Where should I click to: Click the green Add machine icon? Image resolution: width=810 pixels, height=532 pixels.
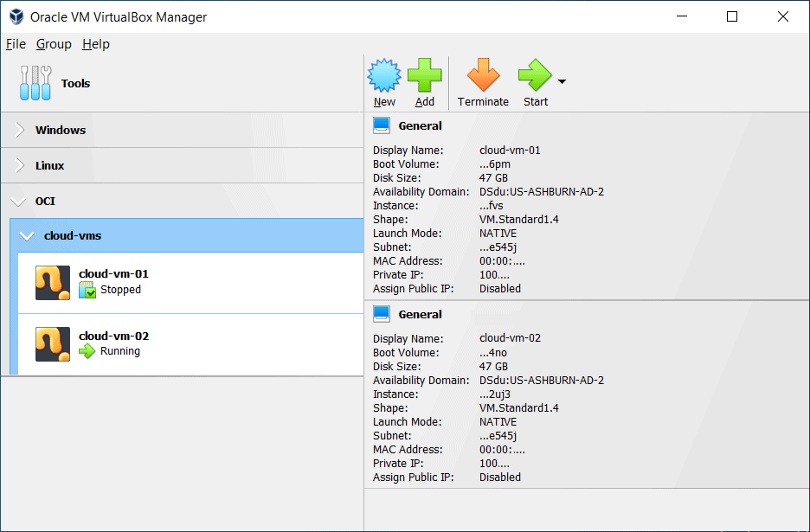424,76
